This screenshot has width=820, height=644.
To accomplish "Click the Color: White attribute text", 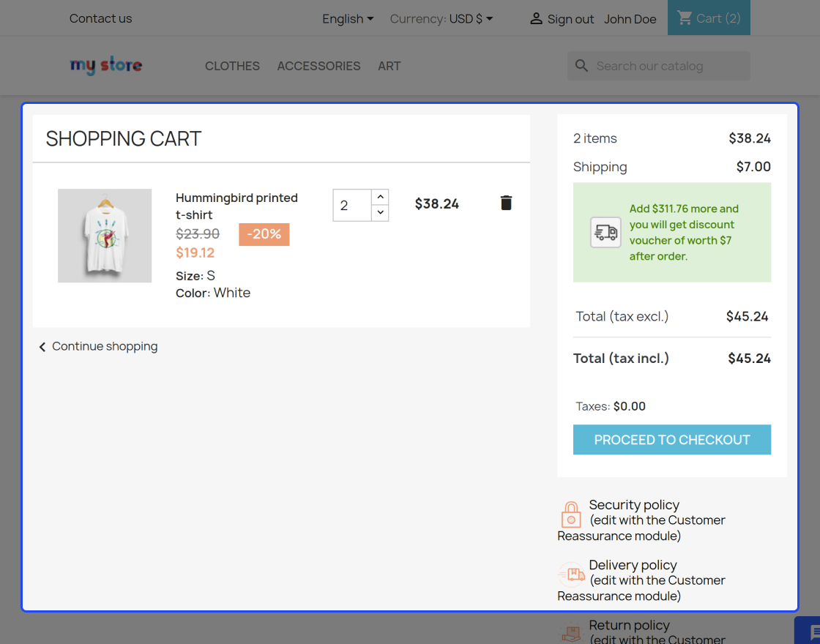I will [x=213, y=293].
